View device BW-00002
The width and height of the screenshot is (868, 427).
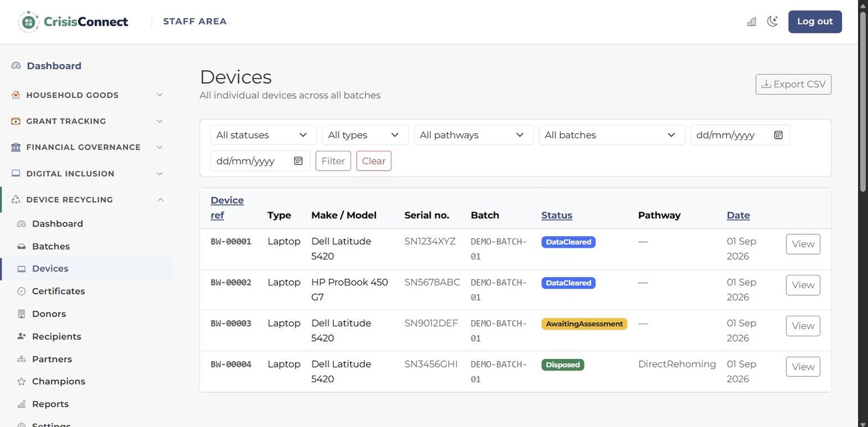click(803, 285)
